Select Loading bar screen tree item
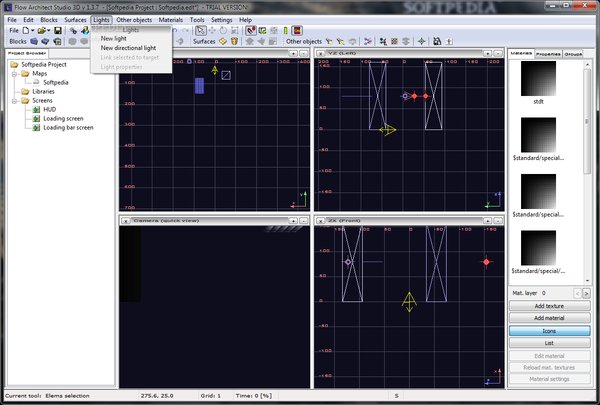 67,127
